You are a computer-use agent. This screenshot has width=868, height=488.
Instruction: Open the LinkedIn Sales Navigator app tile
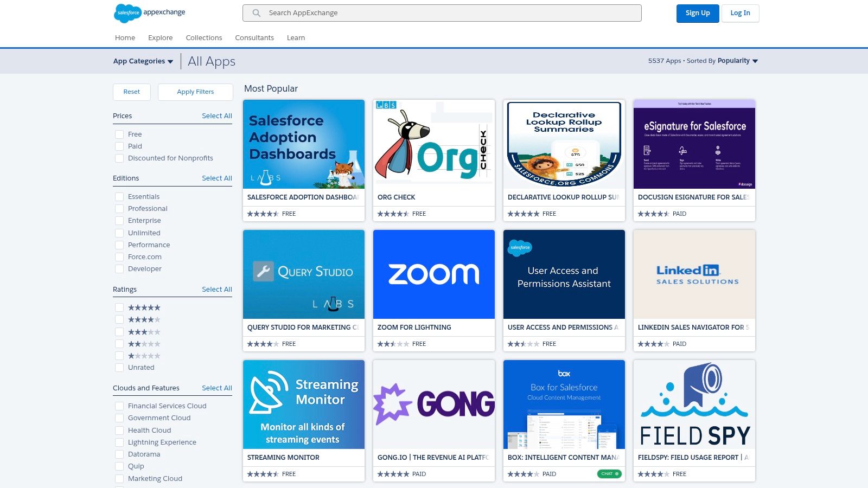[x=694, y=274]
